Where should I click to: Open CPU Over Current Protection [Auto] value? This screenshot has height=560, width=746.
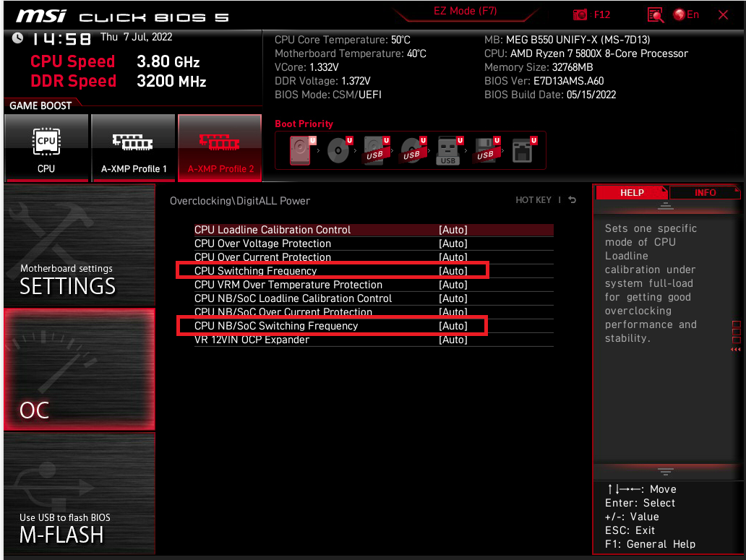pyautogui.click(x=453, y=257)
